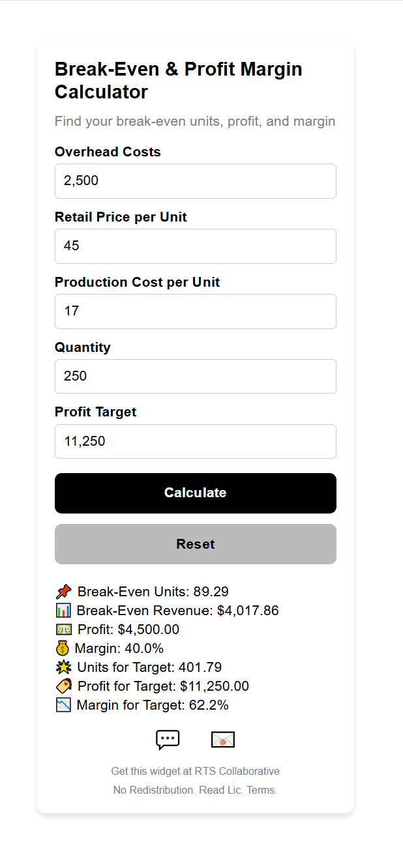The width and height of the screenshot is (403, 868).
Task: Click inside the Overhead Costs field
Action: pos(195,181)
